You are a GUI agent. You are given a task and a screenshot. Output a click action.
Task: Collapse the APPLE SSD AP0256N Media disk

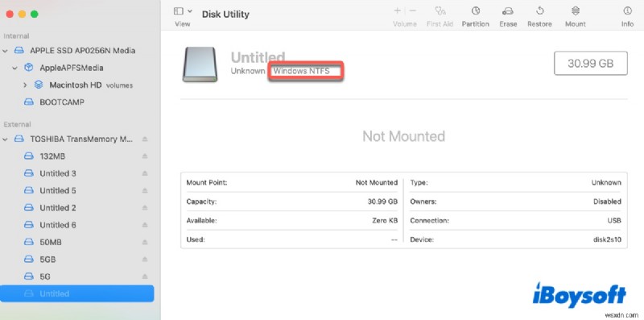(6, 51)
